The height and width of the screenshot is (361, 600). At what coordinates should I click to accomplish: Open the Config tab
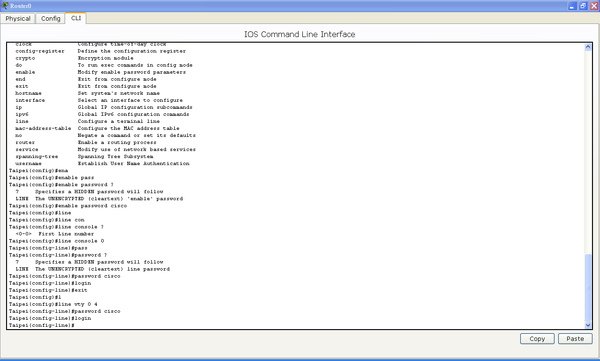[51, 18]
